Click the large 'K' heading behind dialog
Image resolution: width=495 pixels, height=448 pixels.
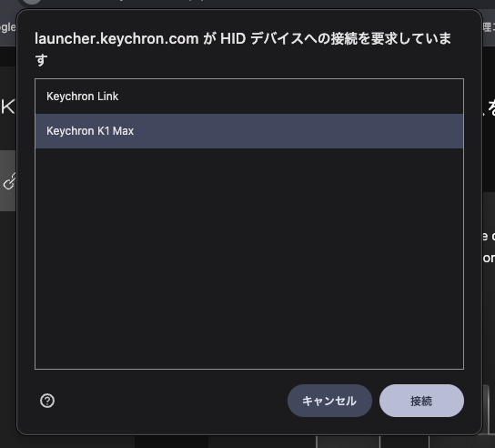7,107
